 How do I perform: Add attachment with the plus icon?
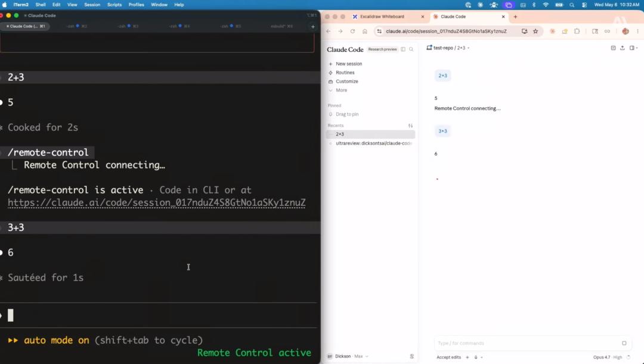tap(467, 357)
